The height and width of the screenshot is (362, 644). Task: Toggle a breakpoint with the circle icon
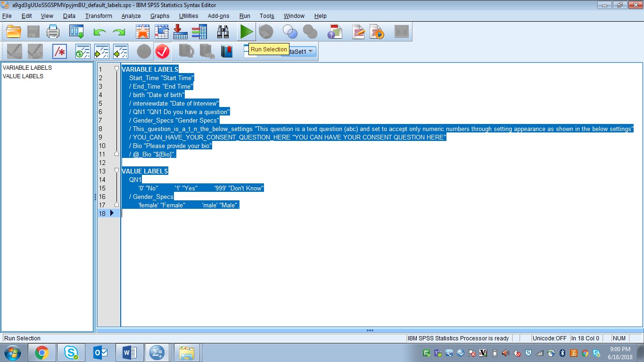point(143,51)
